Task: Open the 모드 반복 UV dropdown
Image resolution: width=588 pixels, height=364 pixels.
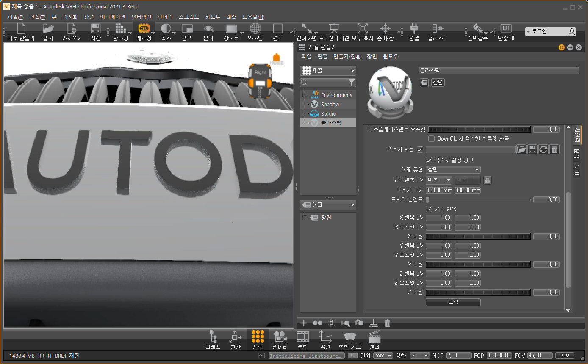Action: [439, 180]
